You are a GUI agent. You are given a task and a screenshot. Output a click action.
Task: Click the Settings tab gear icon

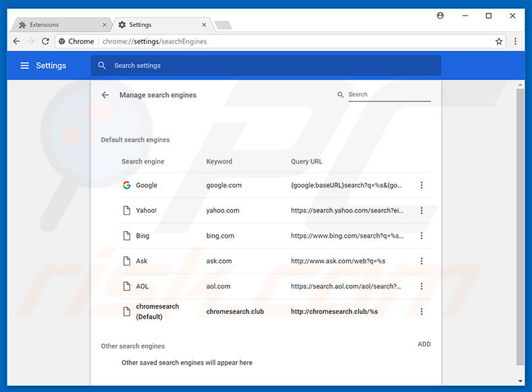(122, 25)
